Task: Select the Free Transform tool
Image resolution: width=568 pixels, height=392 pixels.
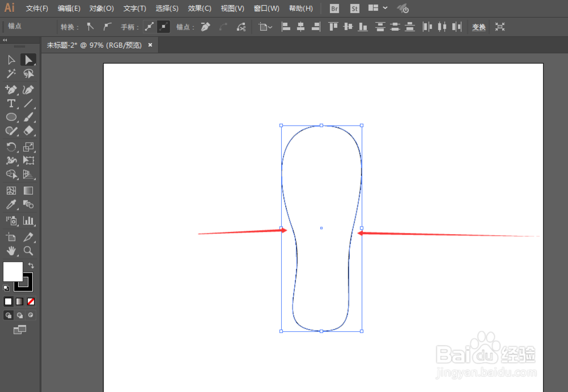Action: coord(28,161)
